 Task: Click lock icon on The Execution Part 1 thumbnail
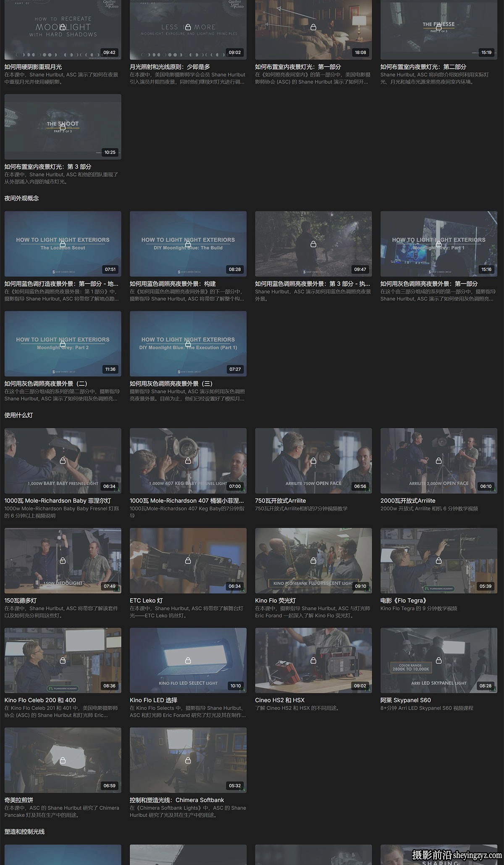click(188, 344)
